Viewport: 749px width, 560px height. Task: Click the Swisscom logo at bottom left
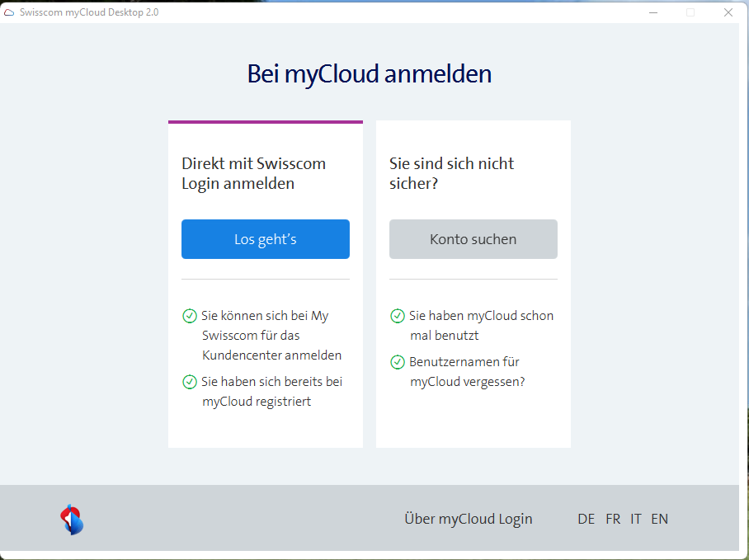71,518
